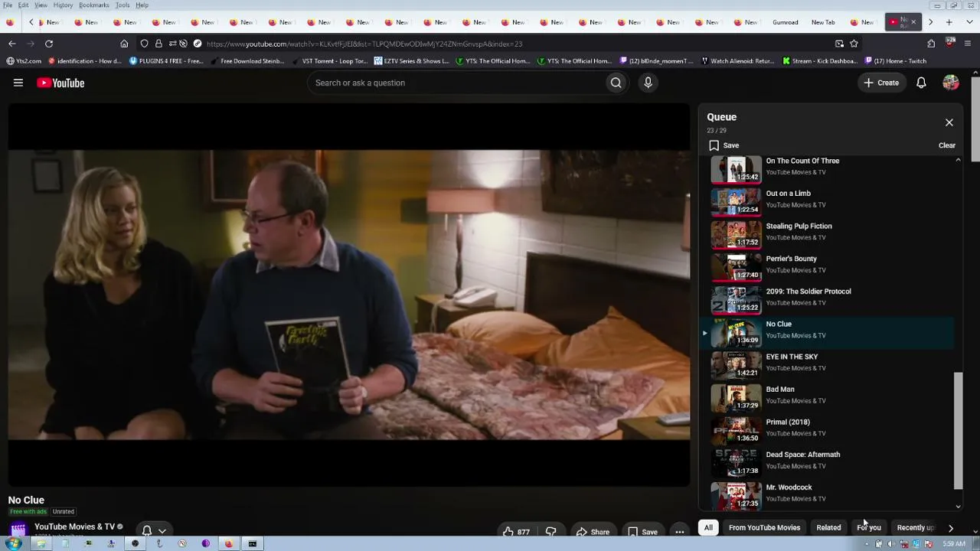980x551 pixels.
Task: Open the account avatar menu
Action: (951, 83)
